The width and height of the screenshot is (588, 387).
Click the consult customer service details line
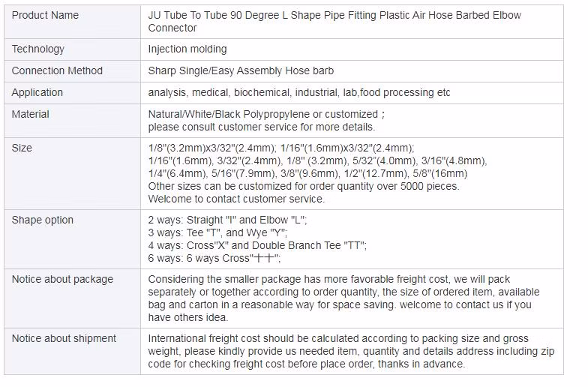tap(261, 127)
